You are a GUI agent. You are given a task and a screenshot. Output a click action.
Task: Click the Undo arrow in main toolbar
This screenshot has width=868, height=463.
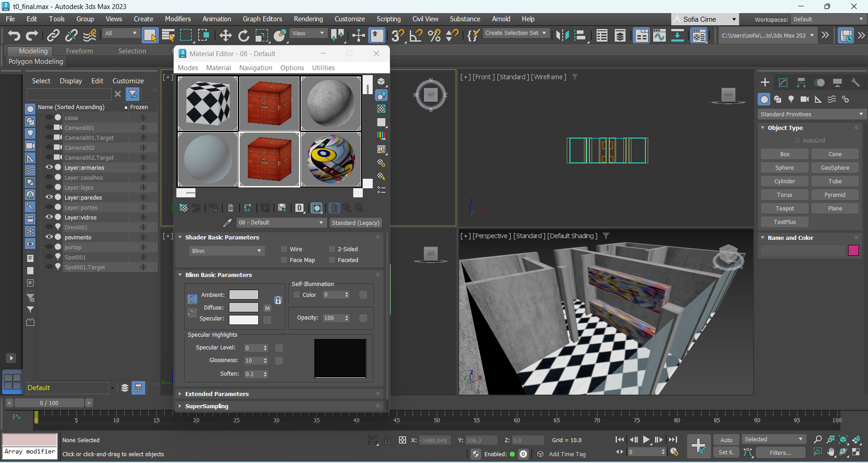(x=14, y=35)
